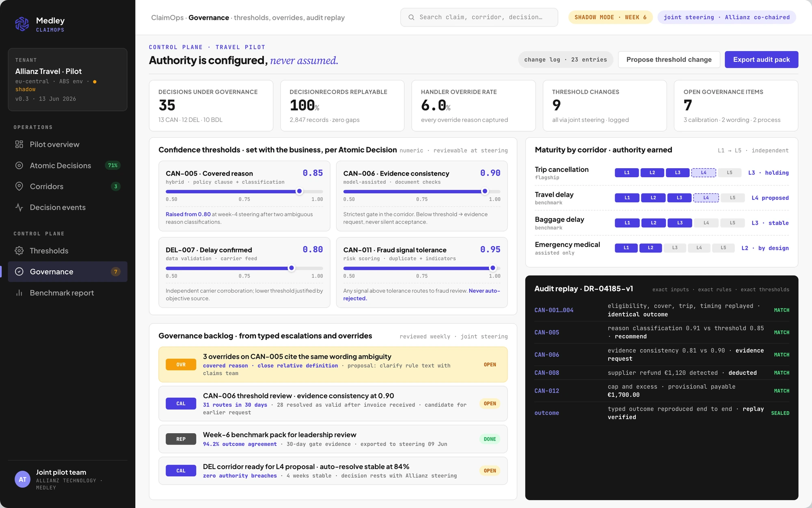
Task: Select L4 level for Trip cancellation
Action: (704, 173)
